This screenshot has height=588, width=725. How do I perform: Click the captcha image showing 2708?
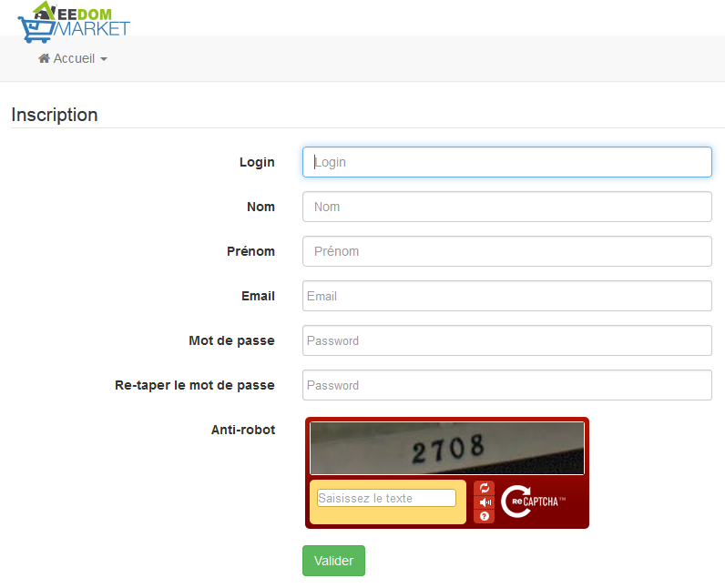(446, 448)
